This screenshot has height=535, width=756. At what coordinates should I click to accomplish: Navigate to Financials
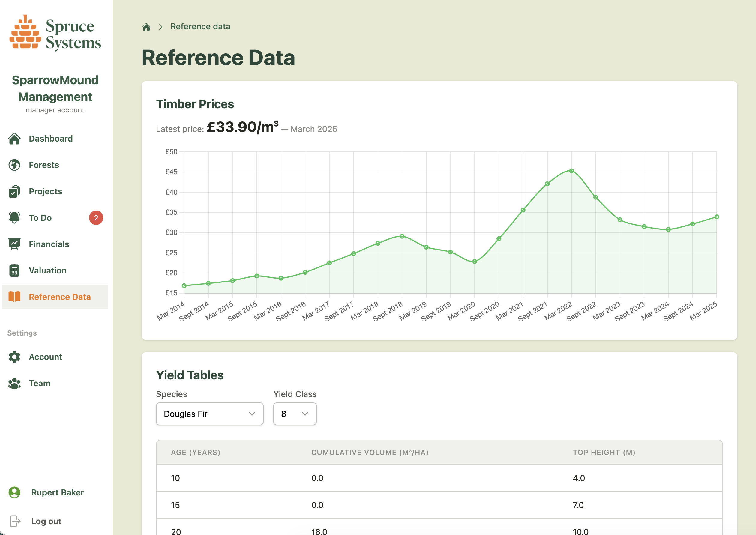[x=55, y=244]
